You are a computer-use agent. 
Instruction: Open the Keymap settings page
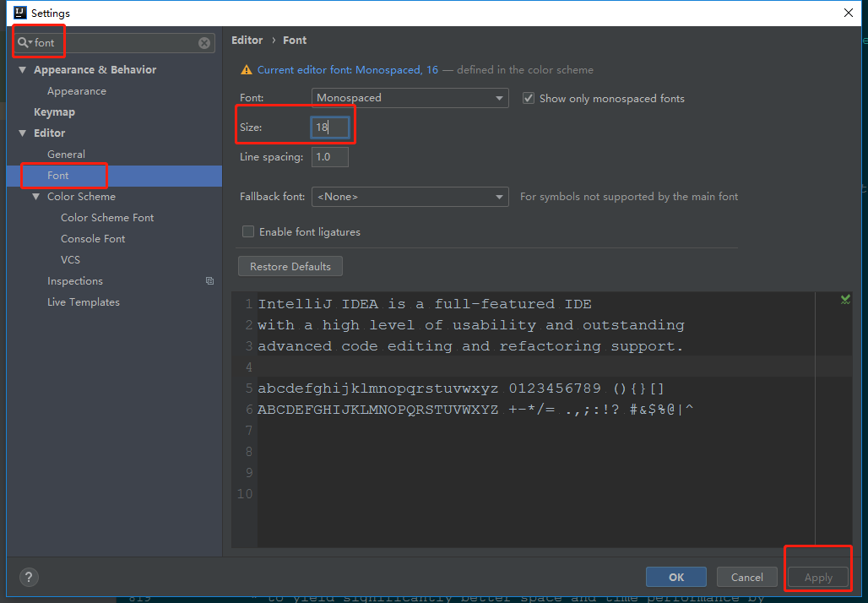tap(54, 111)
